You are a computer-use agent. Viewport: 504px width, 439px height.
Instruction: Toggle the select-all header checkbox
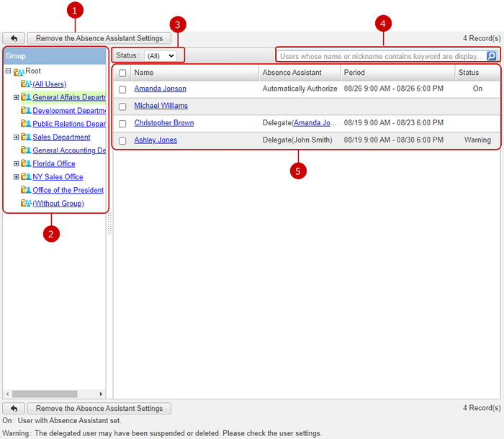coord(122,73)
